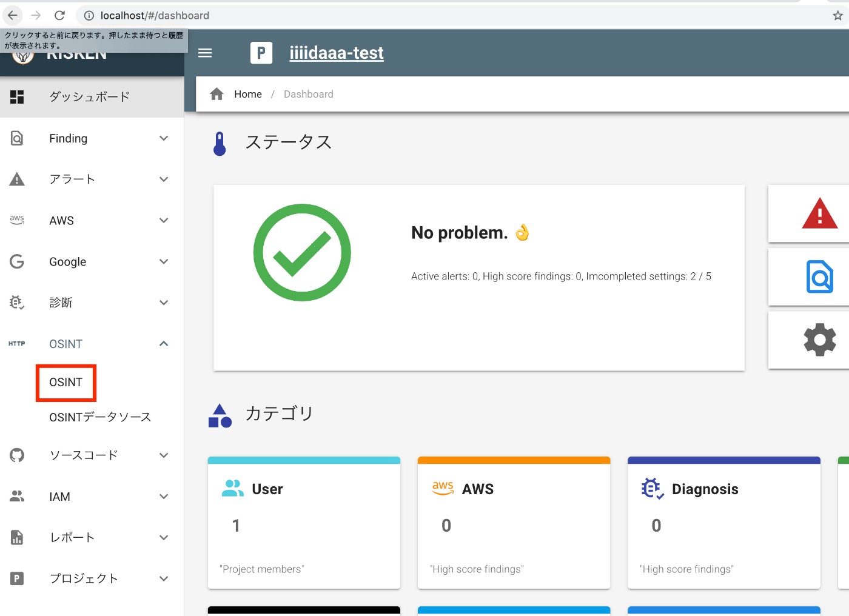Click the aws logo icon in sidebar
Viewport: 849px width, 616px height.
click(x=17, y=220)
